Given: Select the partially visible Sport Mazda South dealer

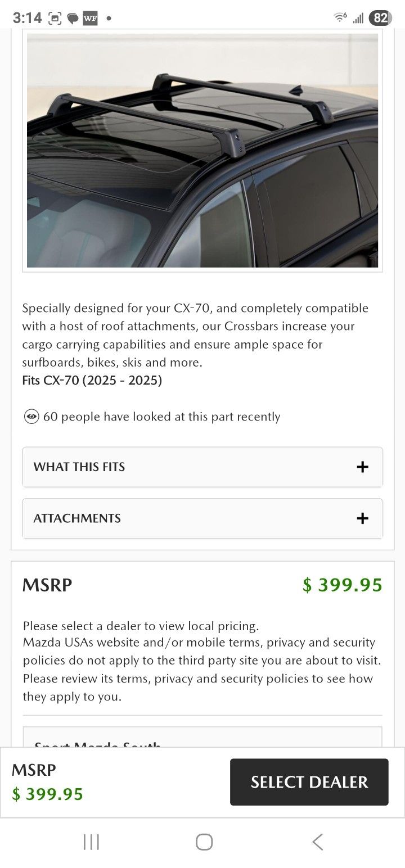Looking at the screenshot, I should coord(98,742).
